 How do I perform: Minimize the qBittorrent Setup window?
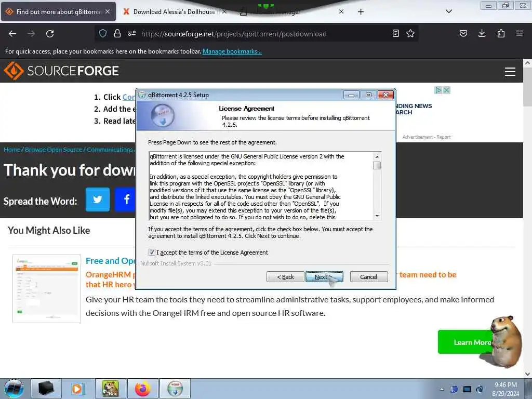351,95
